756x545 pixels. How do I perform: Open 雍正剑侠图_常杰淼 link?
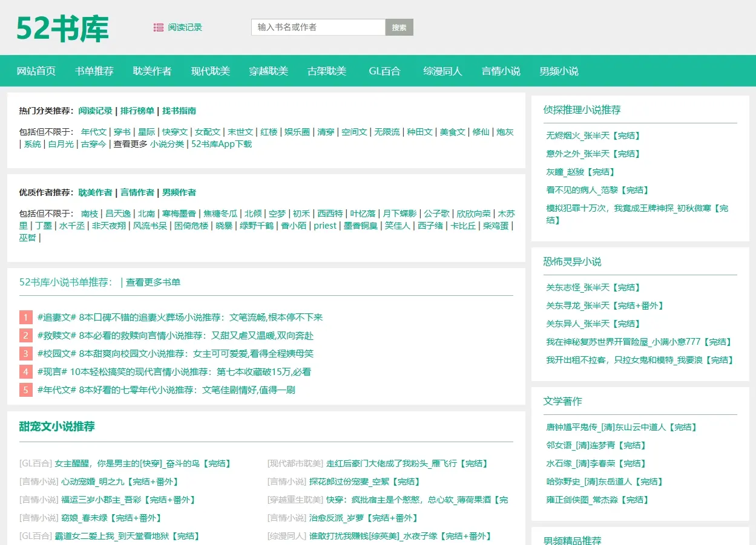click(597, 500)
